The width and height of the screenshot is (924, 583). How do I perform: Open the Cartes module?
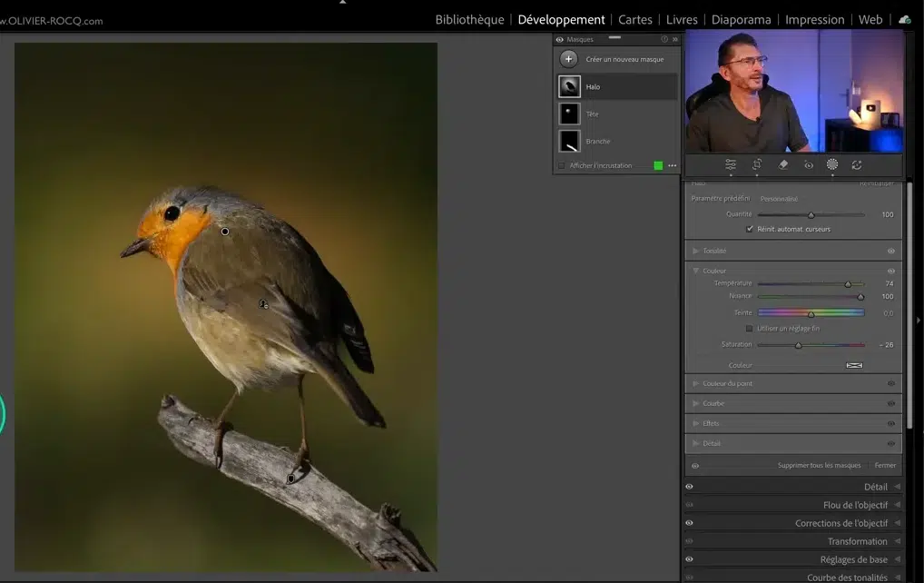[x=635, y=20]
